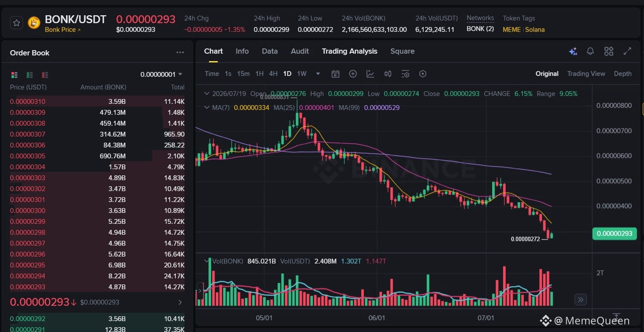Set chart interval to 1s

click(228, 74)
